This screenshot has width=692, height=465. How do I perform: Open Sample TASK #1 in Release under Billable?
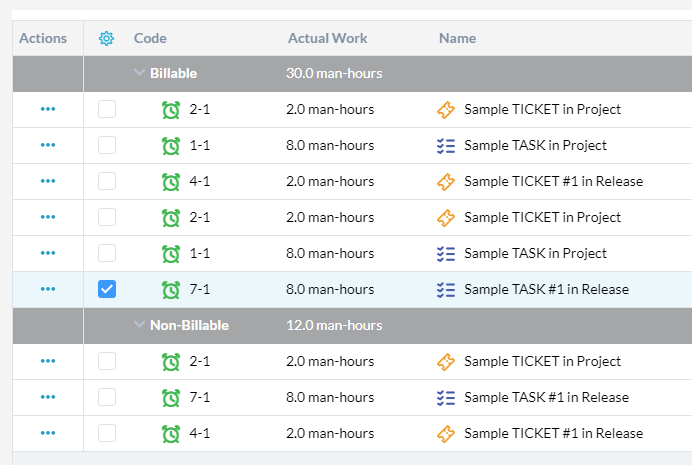[x=546, y=290]
